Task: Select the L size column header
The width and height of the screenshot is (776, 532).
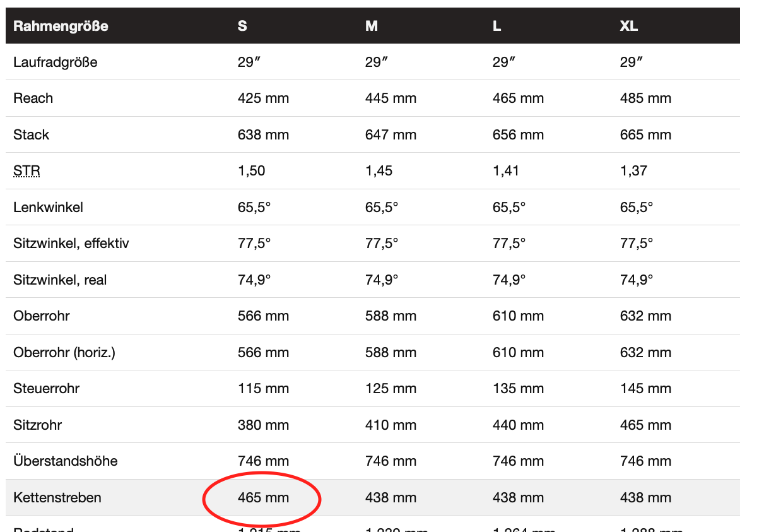Action: coord(497,26)
